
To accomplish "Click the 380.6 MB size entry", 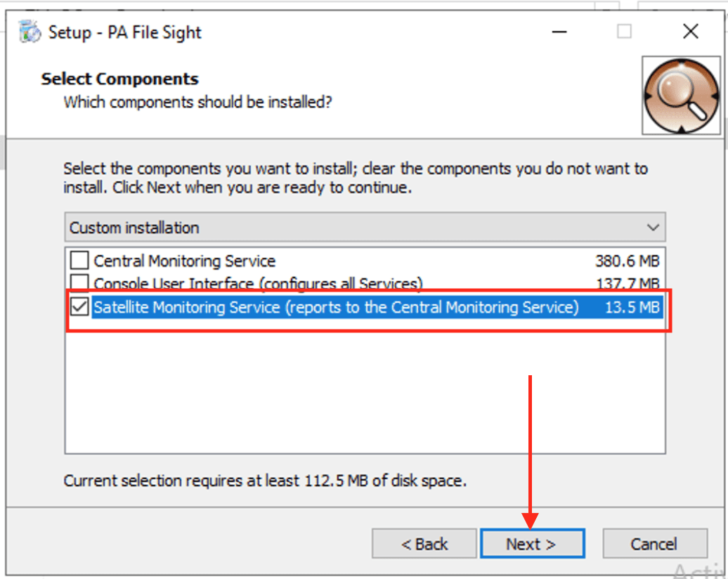I will 627,261.
